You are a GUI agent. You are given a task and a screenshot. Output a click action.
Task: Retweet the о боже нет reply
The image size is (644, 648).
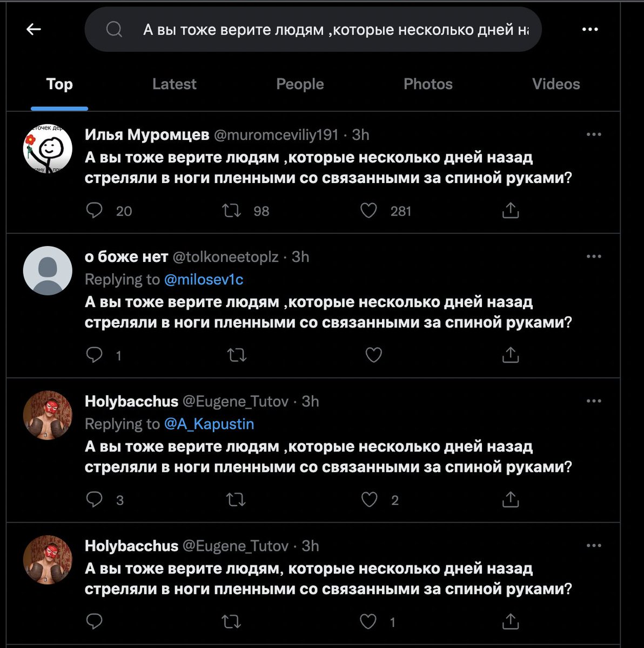[x=236, y=355]
